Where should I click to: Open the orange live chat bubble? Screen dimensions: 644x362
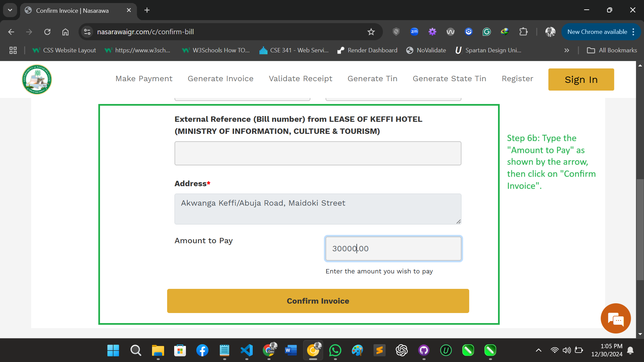(615, 318)
